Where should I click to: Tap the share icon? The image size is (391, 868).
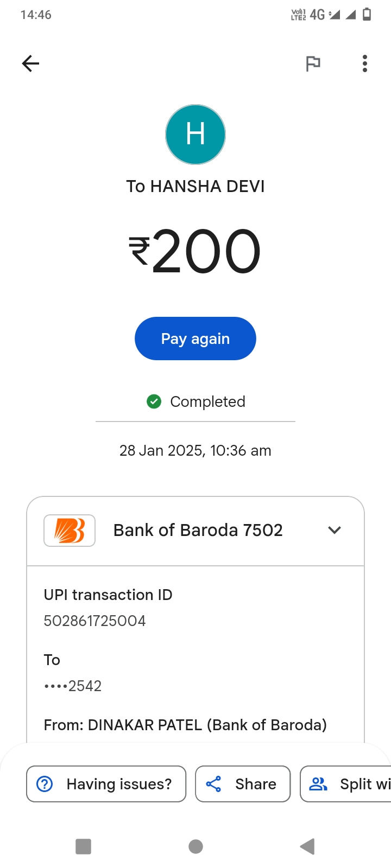point(213,784)
